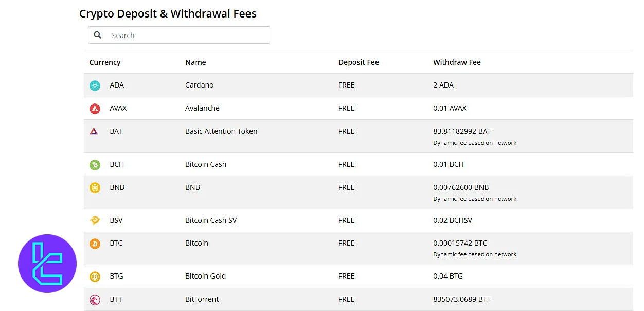
Task: Click the BitTorrent BTT coin icon
Action: [95, 300]
